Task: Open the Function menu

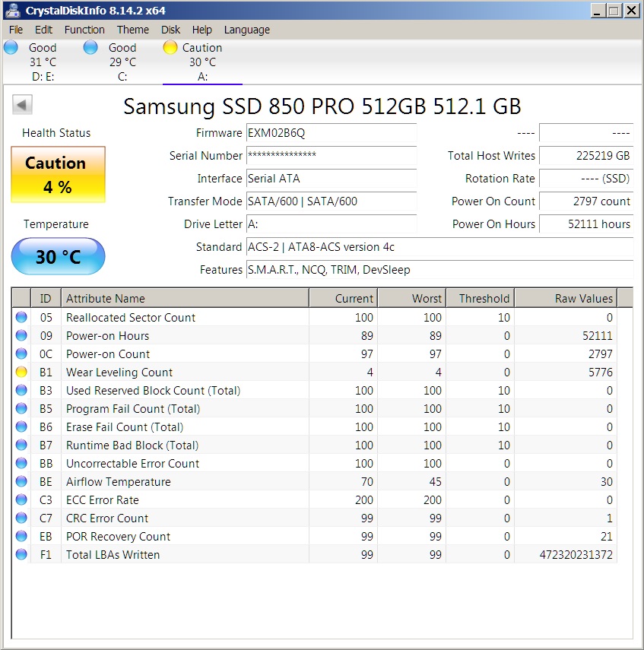Action: click(x=84, y=30)
